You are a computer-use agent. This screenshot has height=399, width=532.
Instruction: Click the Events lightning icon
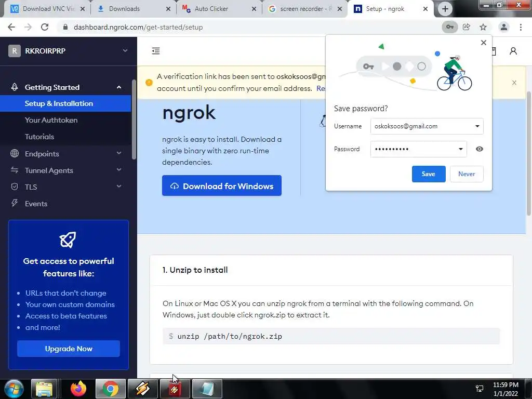coord(15,203)
